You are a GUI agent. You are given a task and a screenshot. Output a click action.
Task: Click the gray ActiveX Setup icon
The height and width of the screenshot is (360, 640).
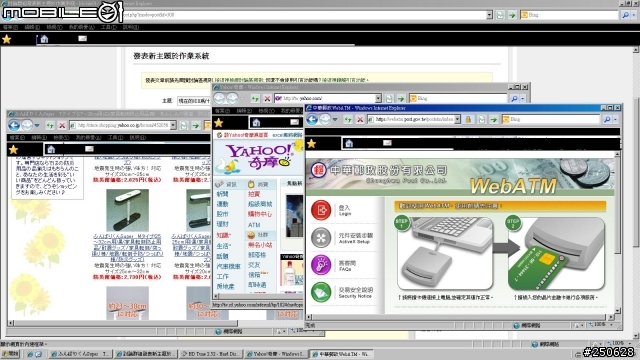click(321, 238)
